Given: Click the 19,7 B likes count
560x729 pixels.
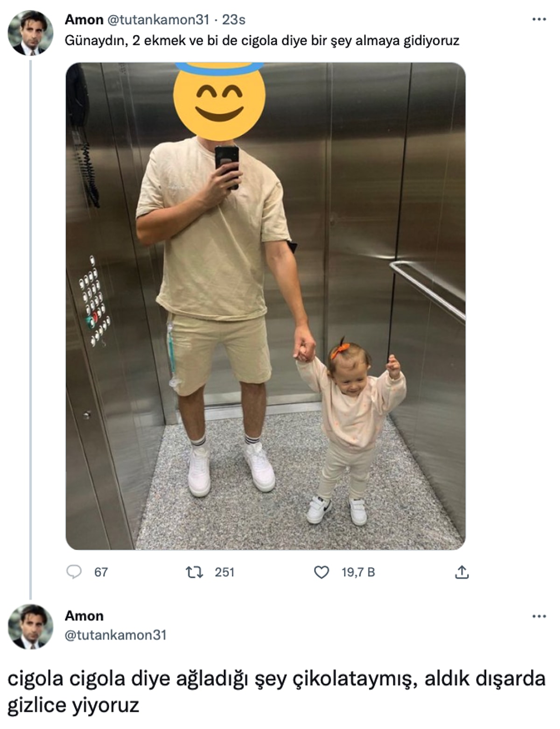Looking at the screenshot, I should click(358, 572).
